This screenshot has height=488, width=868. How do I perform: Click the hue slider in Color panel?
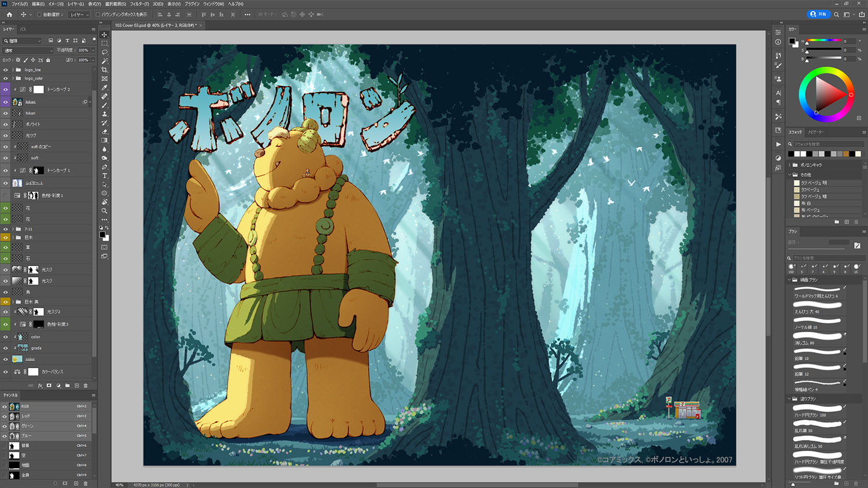click(x=824, y=41)
